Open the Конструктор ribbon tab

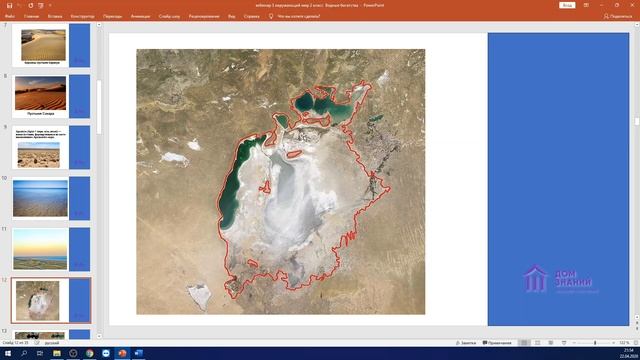[82, 16]
